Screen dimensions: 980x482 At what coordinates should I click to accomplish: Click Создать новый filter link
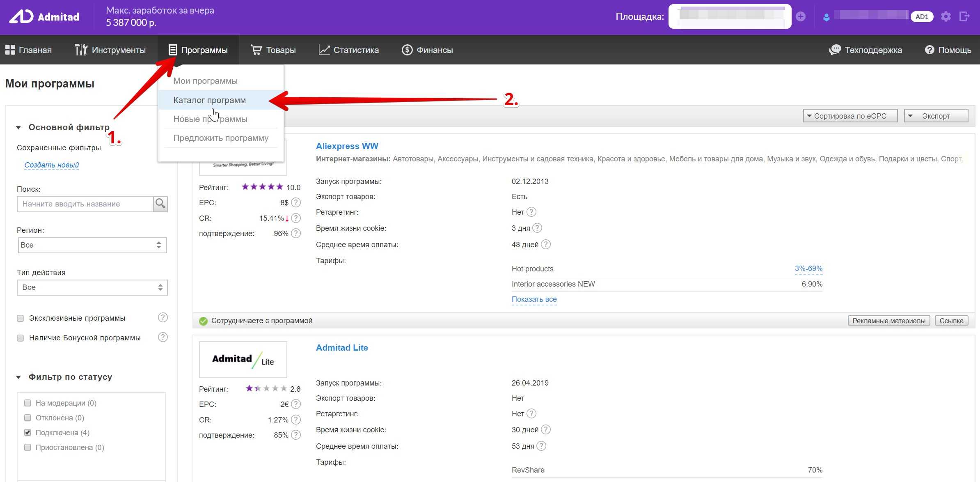point(52,165)
